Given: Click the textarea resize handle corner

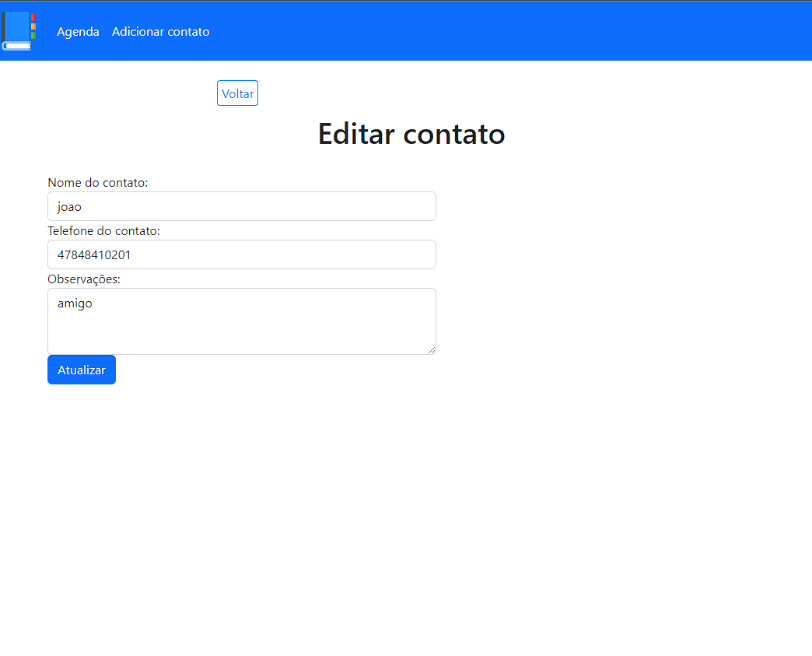Looking at the screenshot, I should tap(432, 352).
